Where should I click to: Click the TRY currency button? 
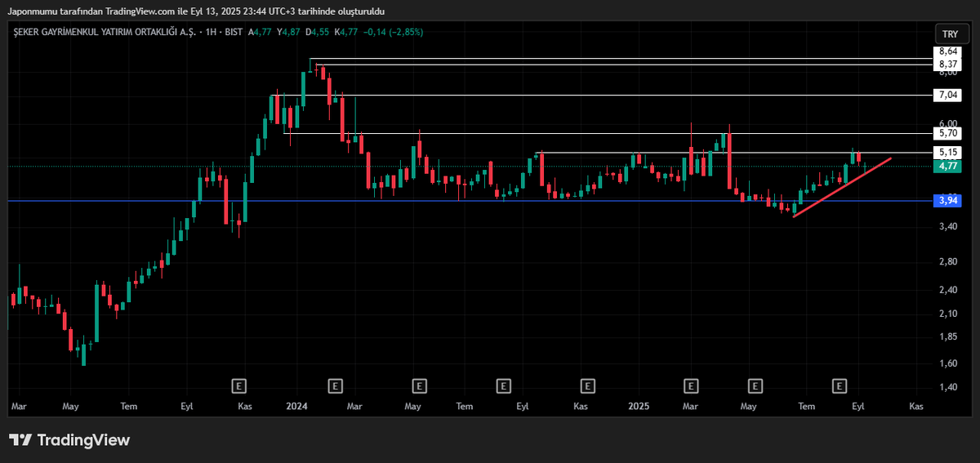pyautogui.click(x=951, y=34)
